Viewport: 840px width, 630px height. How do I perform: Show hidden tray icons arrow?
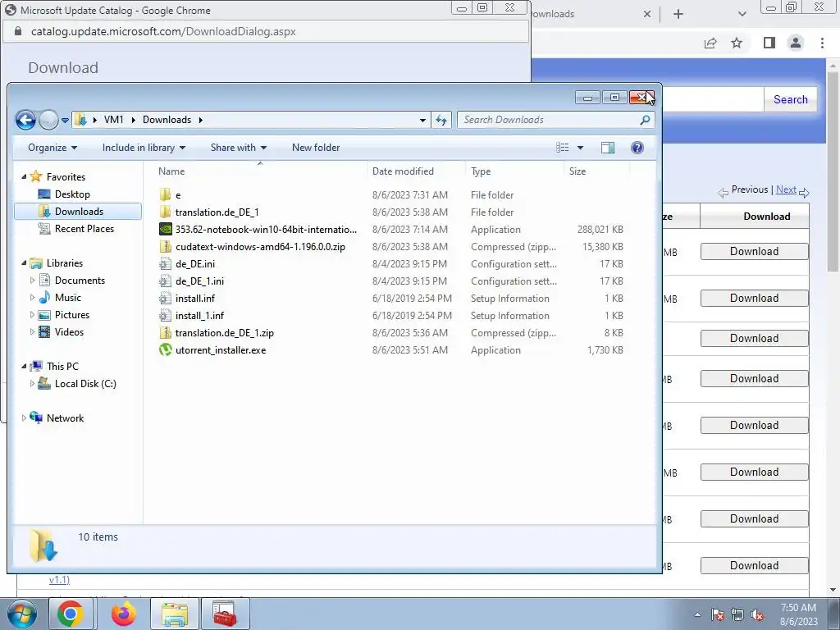[697, 614]
